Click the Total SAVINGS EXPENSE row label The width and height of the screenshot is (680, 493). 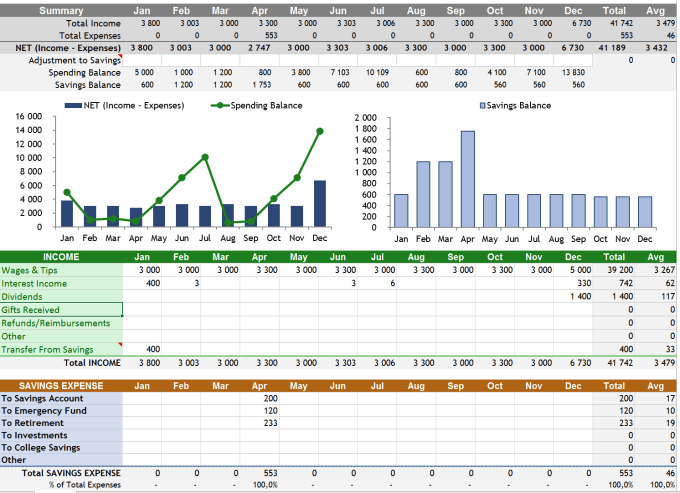click(x=72, y=473)
